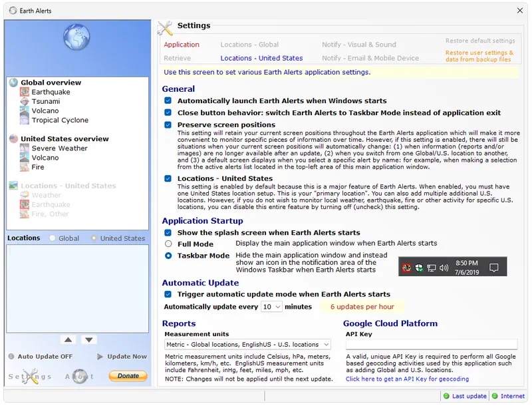The image size is (532, 406).
Task: Click the United States overview flag icon
Action: tap(13, 138)
